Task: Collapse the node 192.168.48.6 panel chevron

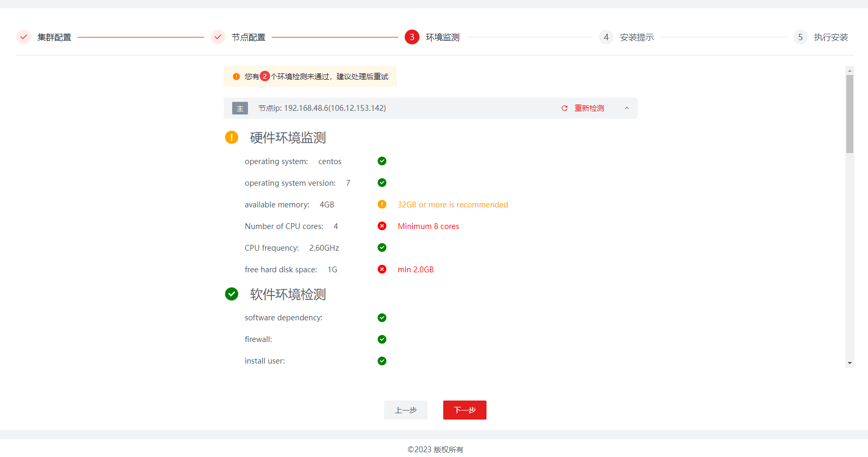Action: [627, 108]
